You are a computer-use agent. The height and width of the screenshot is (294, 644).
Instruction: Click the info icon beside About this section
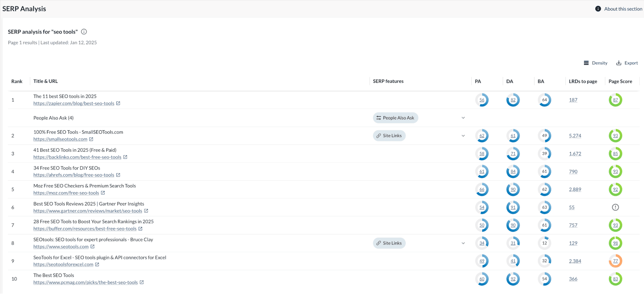coord(598,9)
